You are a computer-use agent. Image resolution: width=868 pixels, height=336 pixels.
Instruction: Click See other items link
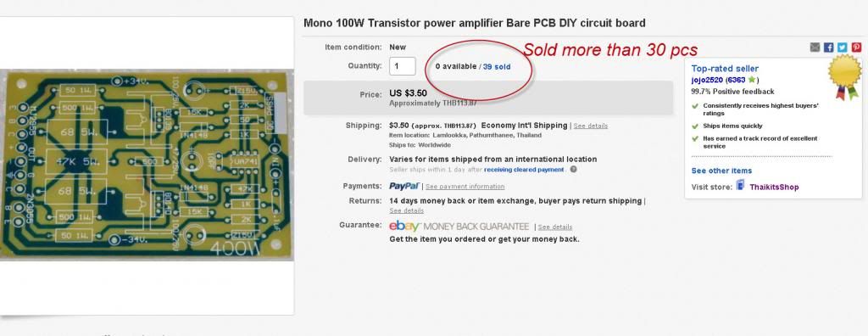pos(722,171)
